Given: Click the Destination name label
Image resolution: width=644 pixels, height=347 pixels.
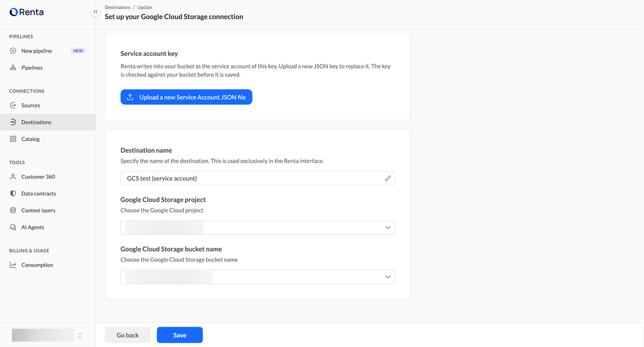Looking at the screenshot, I should pyautogui.click(x=146, y=150).
